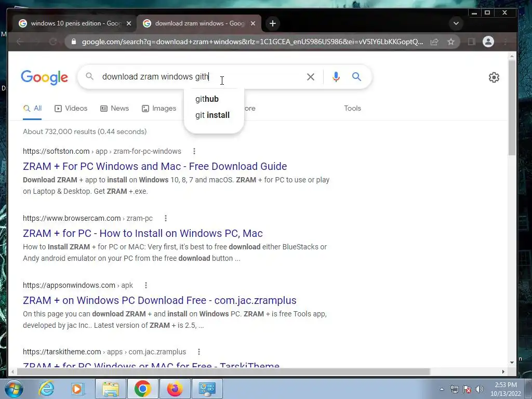Screen dimensions: 532x399
Task: Switch to Images results
Action: click(x=159, y=109)
